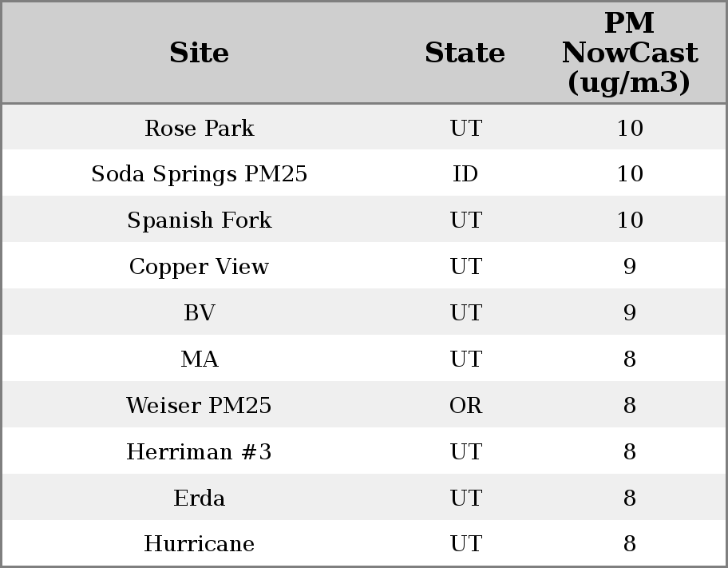
Task: Select the Copper View site cell
Action: (200, 267)
